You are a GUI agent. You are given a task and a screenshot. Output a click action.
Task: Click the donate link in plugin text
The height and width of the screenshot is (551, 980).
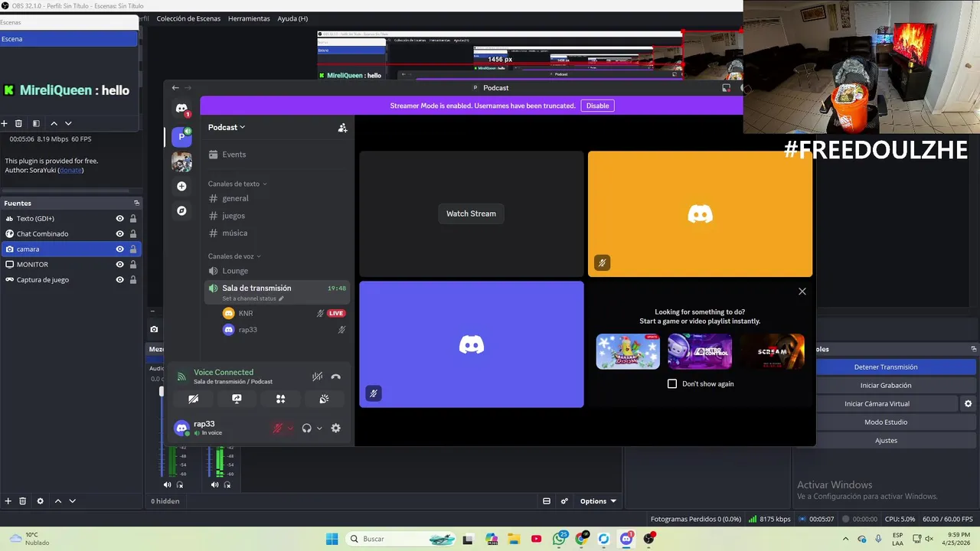pos(70,170)
